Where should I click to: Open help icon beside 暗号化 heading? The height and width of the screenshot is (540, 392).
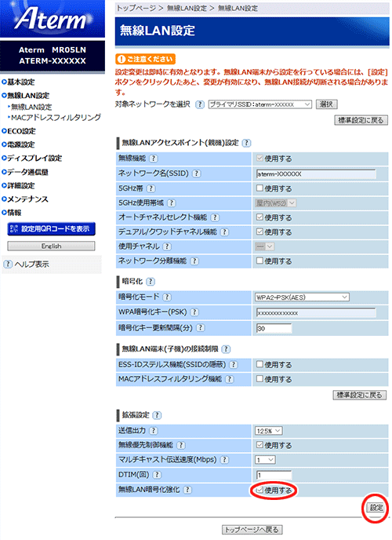pyautogui.click(x=151, y=282)
